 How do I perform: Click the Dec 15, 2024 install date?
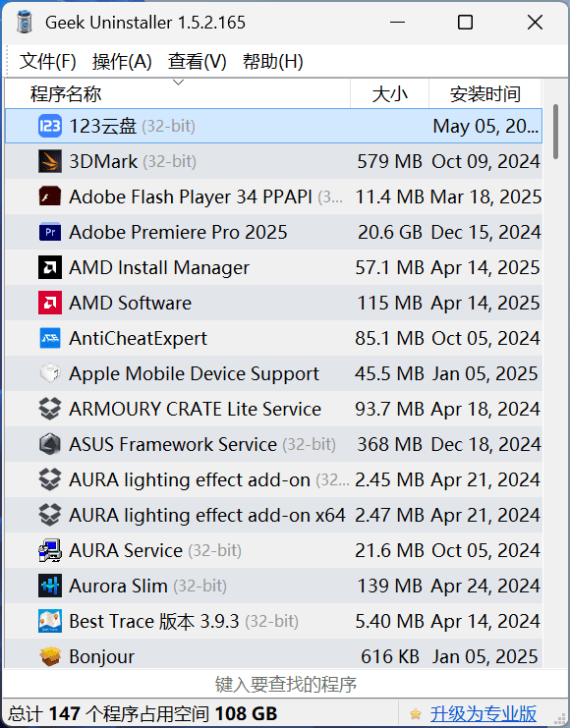pos(485,232)
